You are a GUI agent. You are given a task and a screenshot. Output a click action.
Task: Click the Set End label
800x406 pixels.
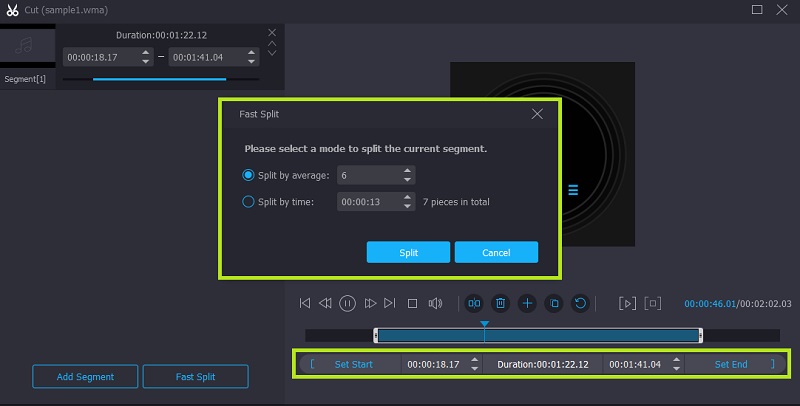tap(731, 364)
